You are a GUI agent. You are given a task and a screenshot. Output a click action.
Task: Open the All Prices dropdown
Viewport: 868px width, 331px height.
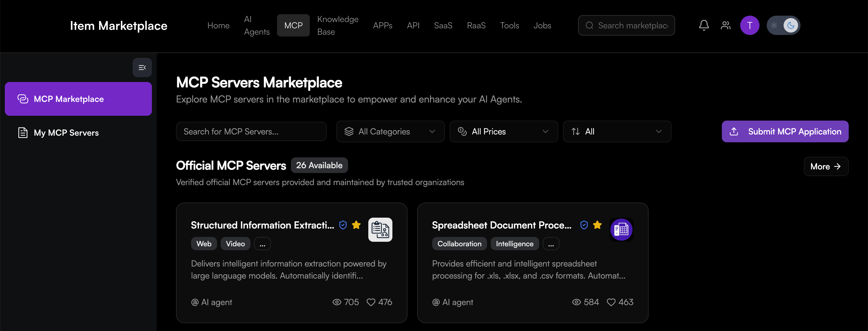(x=503, y=131)
